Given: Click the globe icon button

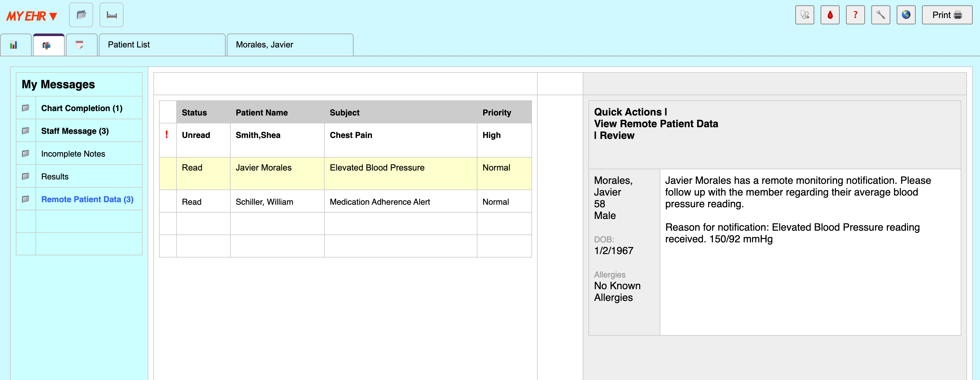Looking at the screenshot, I should [906, 15].
